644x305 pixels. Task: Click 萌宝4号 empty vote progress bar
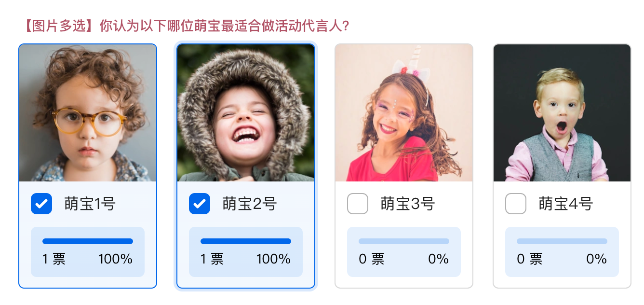click(562, 241)
